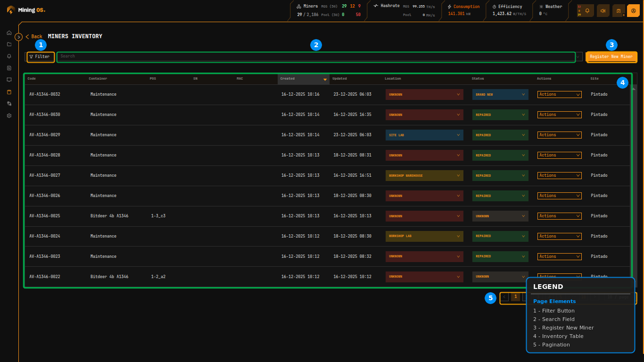Open Location dropdown showing SITE LAB

click(x=424, y=135)
